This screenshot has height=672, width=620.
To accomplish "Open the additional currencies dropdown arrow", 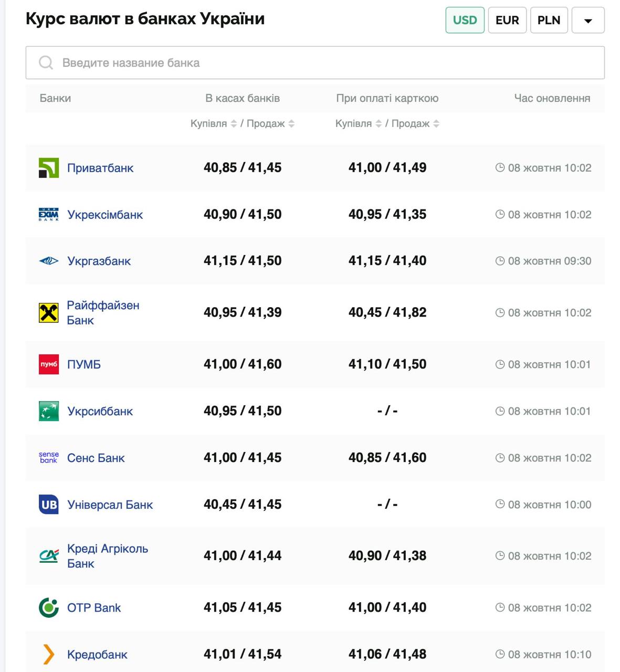I will coord(588,20).
